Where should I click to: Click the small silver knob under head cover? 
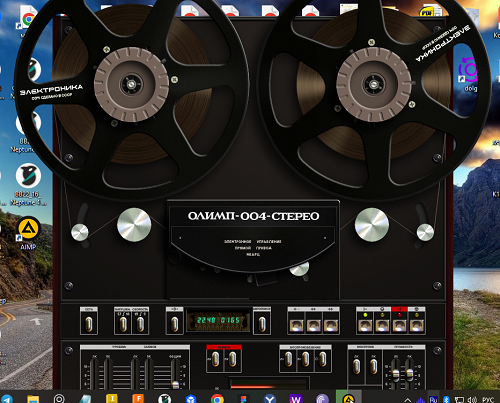300,269
